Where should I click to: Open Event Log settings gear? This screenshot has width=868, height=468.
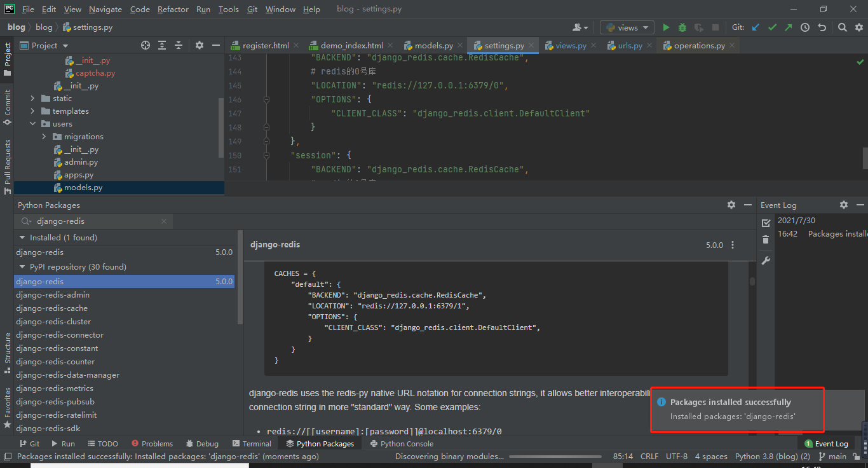pos(844,205)
